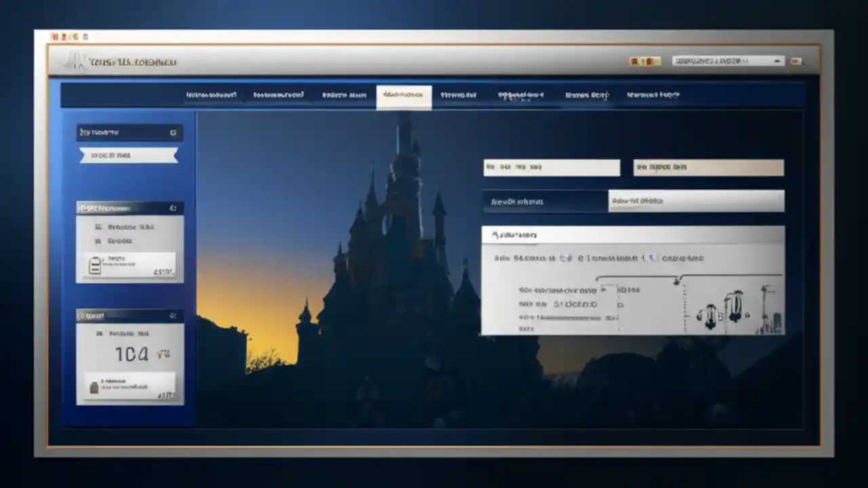
Task: Select the backpack icon on the sidebar price card
Action: (94, 266)
